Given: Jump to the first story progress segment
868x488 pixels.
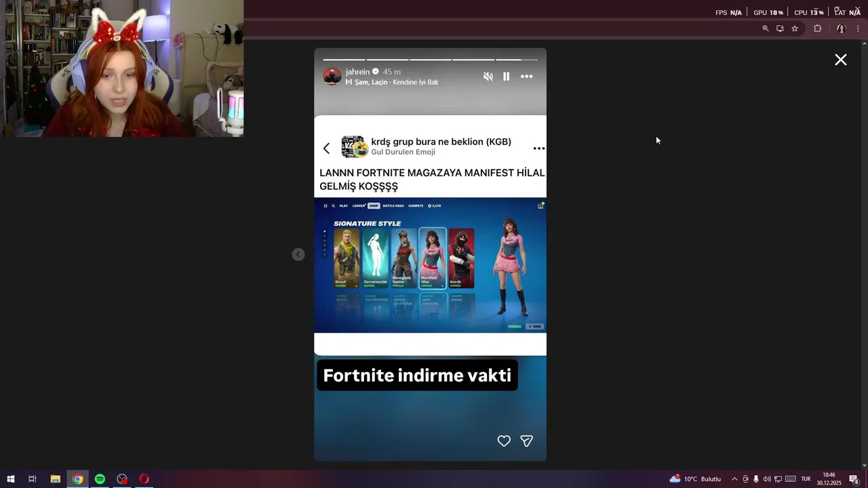Looking at the screenshot, I should pos(344,60).
